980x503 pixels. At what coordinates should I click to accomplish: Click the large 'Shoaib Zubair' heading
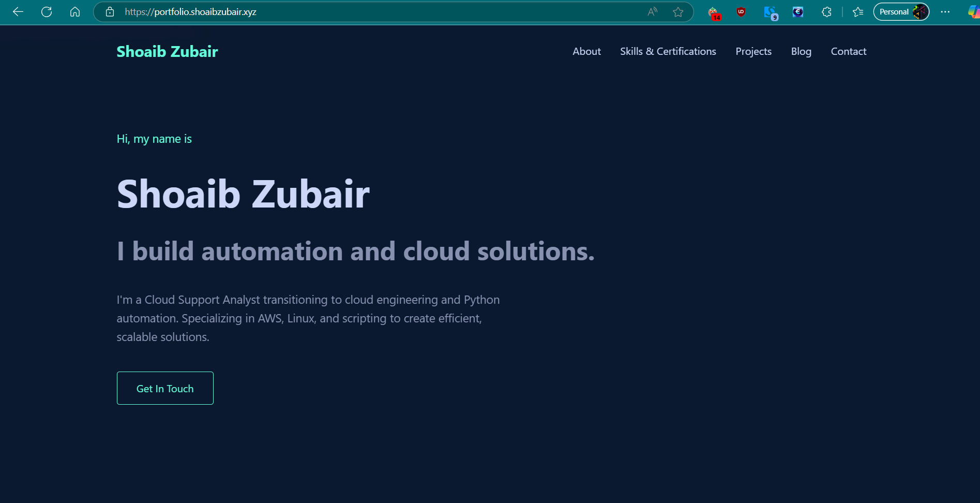click(x=243, y=194)
